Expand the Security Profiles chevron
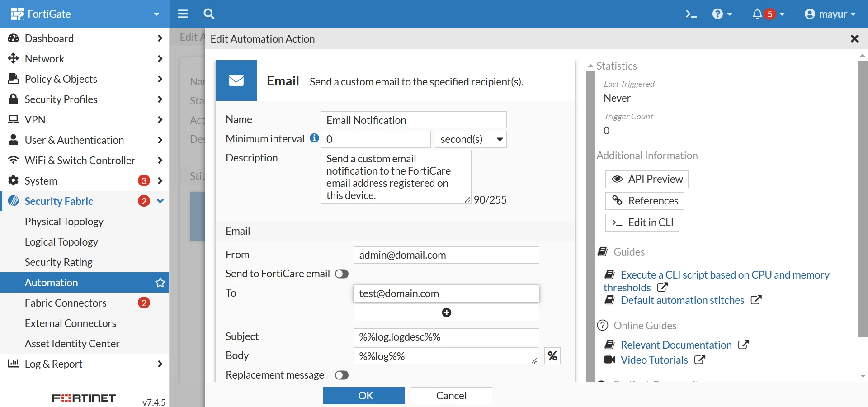This screenshot has height=407, width=868. (160, 99)
